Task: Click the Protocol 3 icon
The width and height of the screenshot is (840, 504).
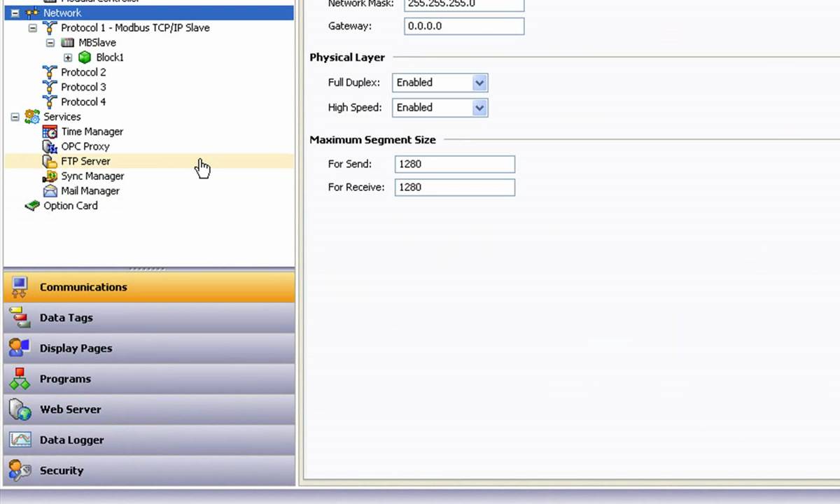Action: click(x=50, y=87)
